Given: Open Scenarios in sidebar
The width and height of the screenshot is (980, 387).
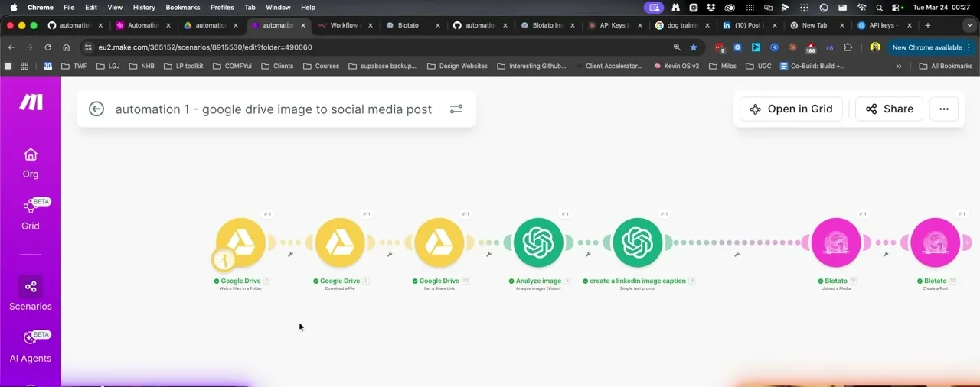Looking at the screenshot, I should (31, 294).
